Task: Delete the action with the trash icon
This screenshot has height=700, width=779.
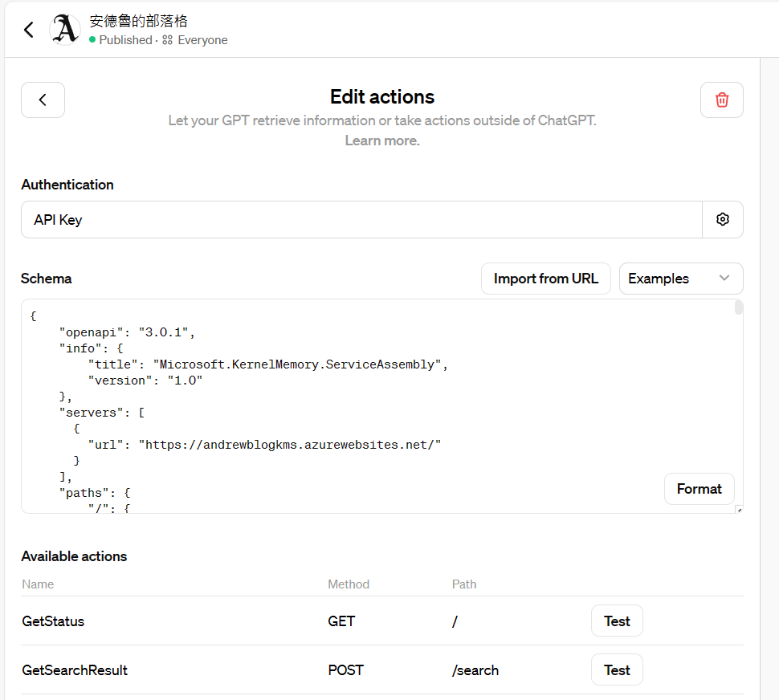Action: tap(721, 100)
